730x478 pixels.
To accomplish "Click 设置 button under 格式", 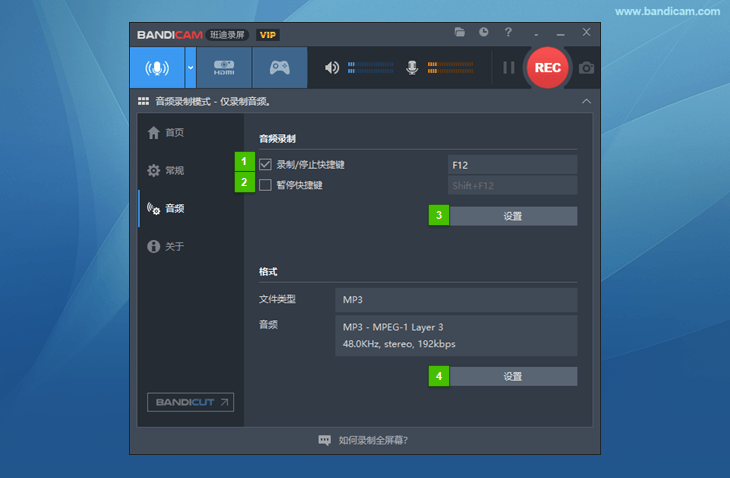I will [x=513, y=376].
